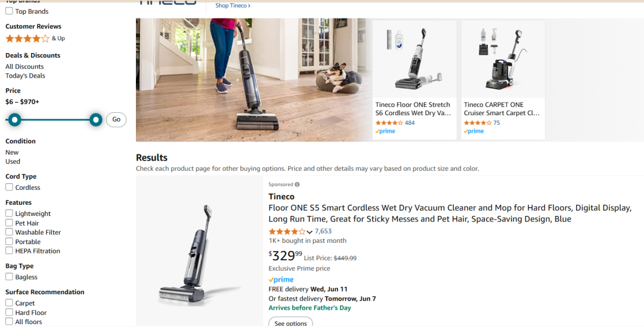Click See options for Floor ONE S5

click(x=290, y=323)
